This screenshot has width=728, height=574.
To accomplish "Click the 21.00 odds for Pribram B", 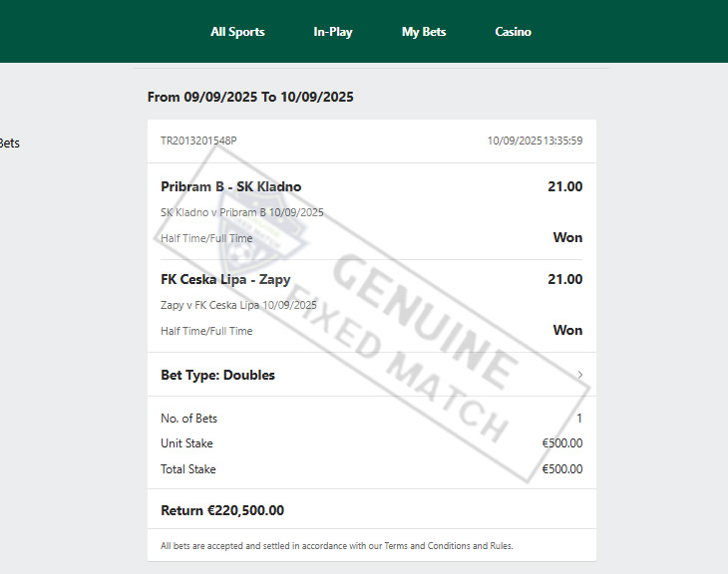I will click(x=564, y=186).
